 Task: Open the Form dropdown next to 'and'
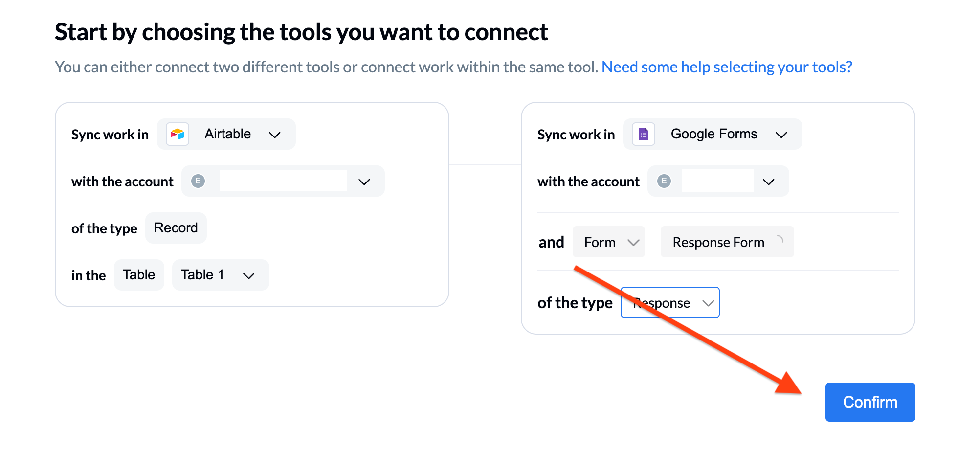pyautogui.click(x=608, y=241)
